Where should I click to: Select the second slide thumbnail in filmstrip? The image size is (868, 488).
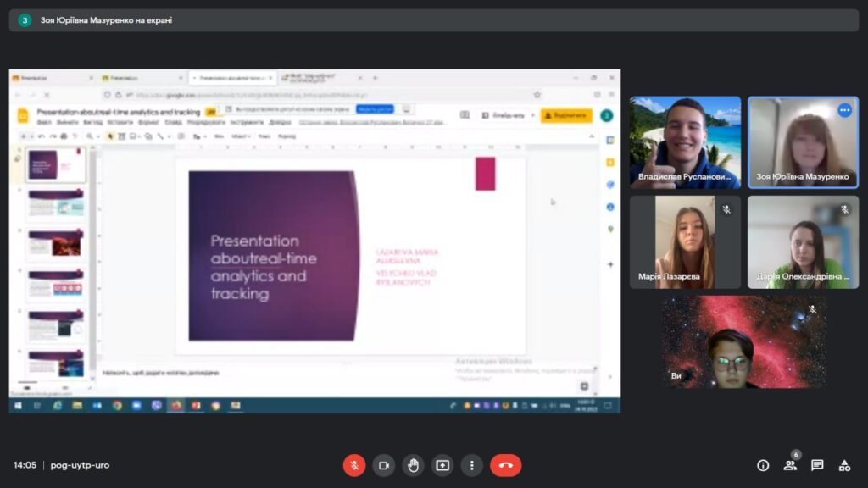coord(56,204)
